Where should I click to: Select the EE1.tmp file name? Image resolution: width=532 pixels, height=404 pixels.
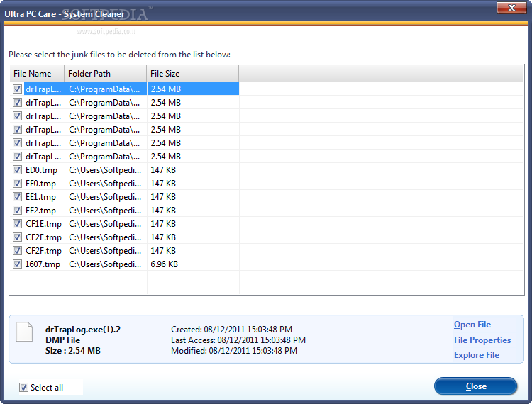click(40, 197)
